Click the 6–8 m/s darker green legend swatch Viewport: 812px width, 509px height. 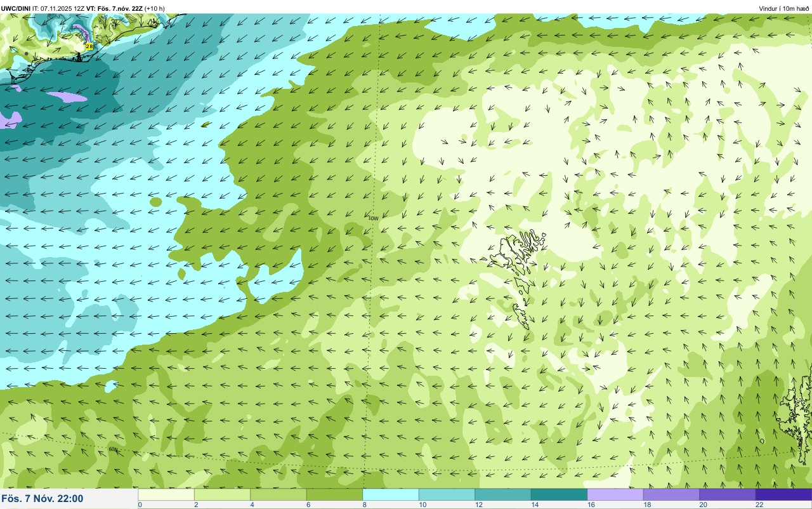(x=334, y=494)
